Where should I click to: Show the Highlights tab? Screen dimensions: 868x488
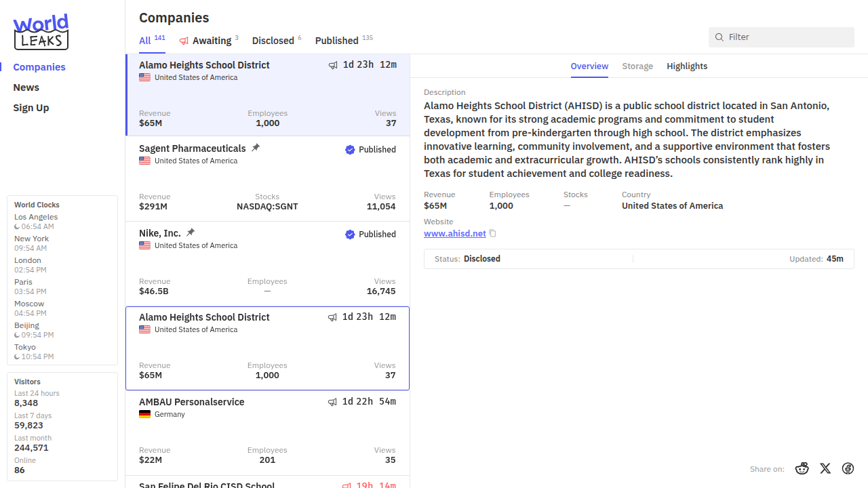(687, 66)
